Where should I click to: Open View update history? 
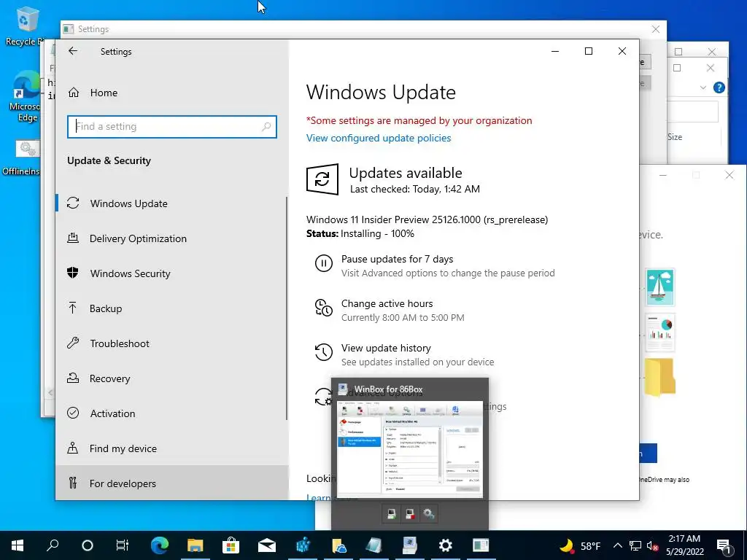tap(386, 348)
